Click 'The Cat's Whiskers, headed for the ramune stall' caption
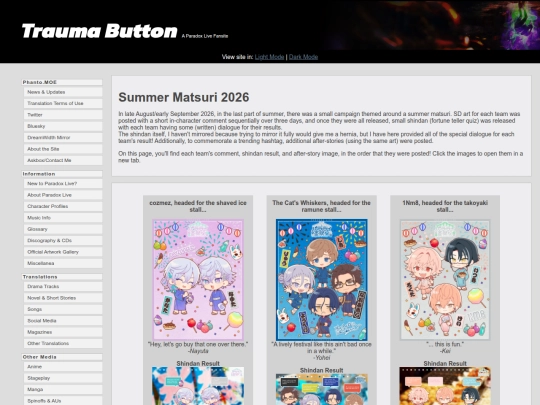The image size is (540, 405). click(x=321, y=206)
